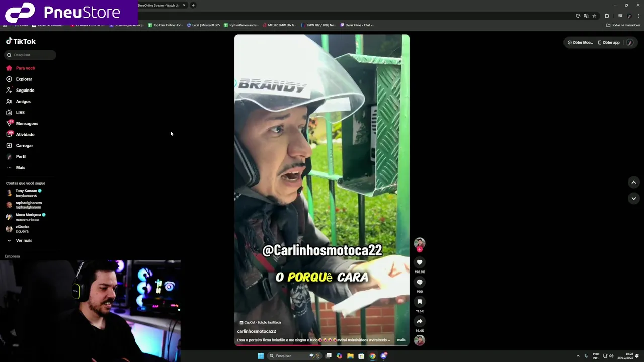This screenshot has width=644, height=362.
Task: Open the Chrome extensions puzzle icon
Action: 607,16
